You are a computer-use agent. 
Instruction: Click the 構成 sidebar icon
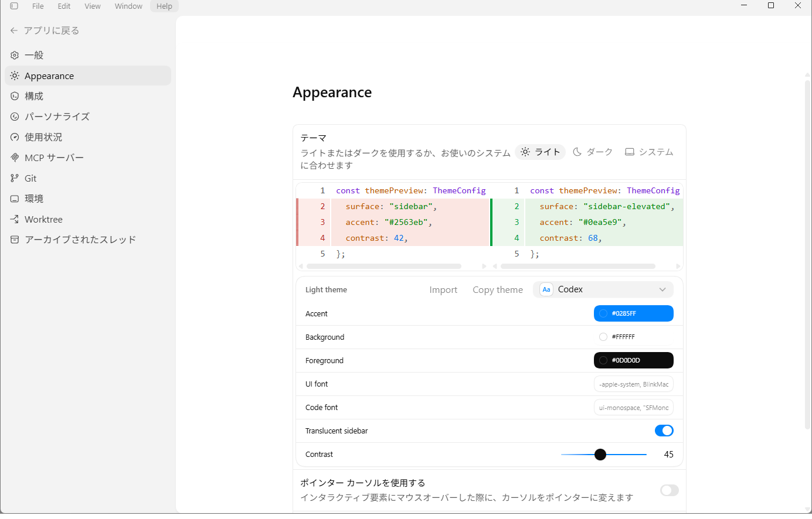pos(15,96)
